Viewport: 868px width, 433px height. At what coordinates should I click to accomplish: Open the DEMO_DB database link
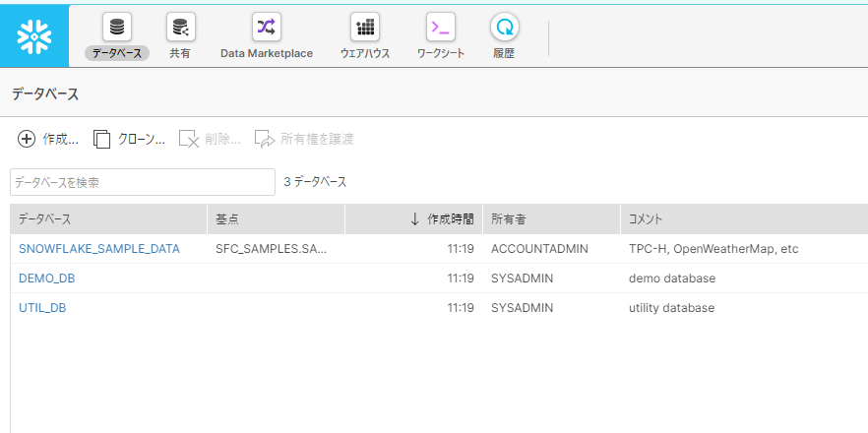tap(47, 278)
